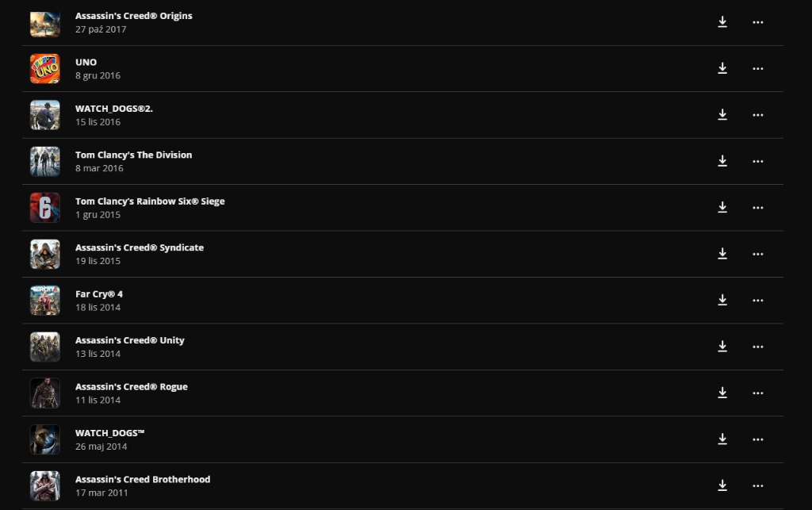Download Assassin's Creed Syndicate
The width and height of the screenshot is (812, 510).
tap(722, 254)
